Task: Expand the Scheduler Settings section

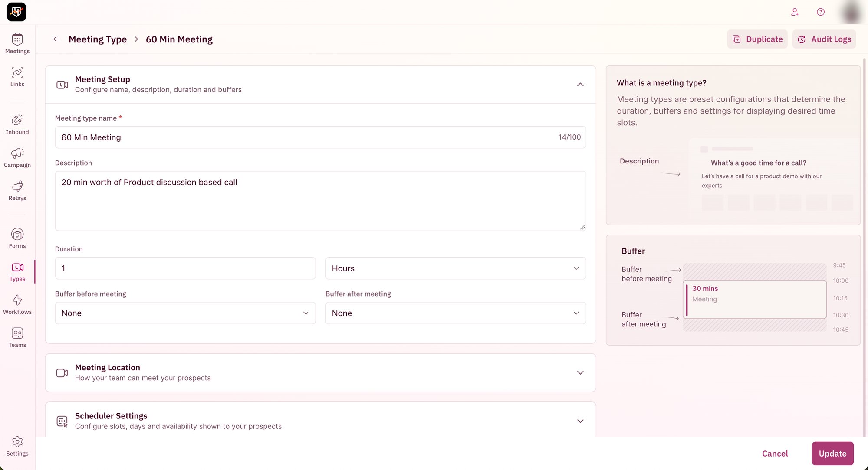Action: (x=580, y=421)
